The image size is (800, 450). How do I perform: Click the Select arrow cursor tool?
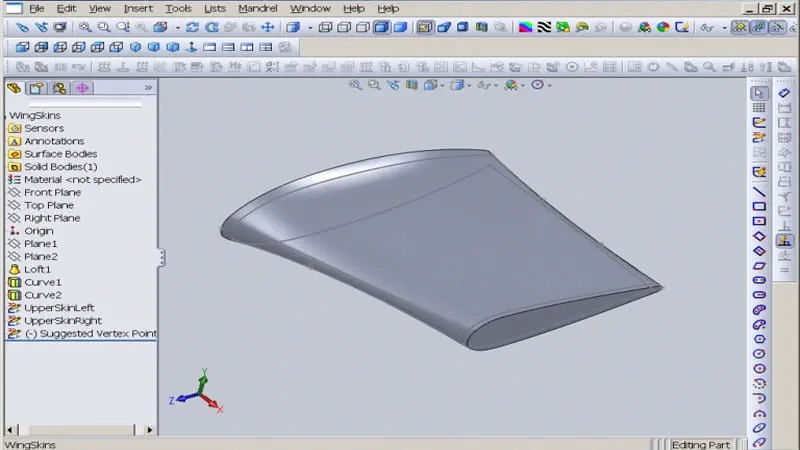[759, 93]
